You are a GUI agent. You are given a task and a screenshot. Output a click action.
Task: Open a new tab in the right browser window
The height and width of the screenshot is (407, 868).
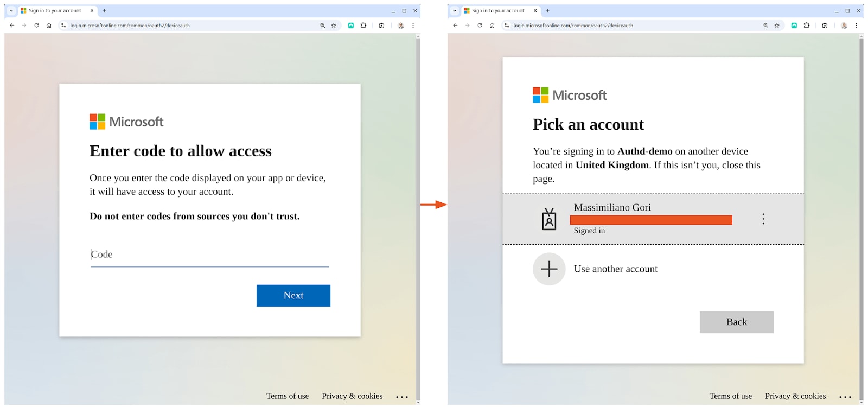pos(547,11)
